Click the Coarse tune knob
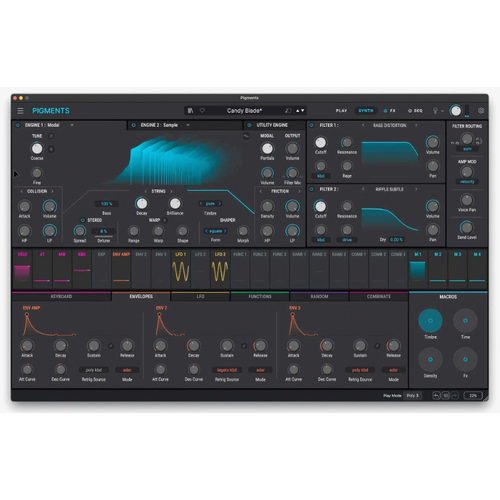The height and width of the screenshot is (500, 500). [x=37, y=149]
